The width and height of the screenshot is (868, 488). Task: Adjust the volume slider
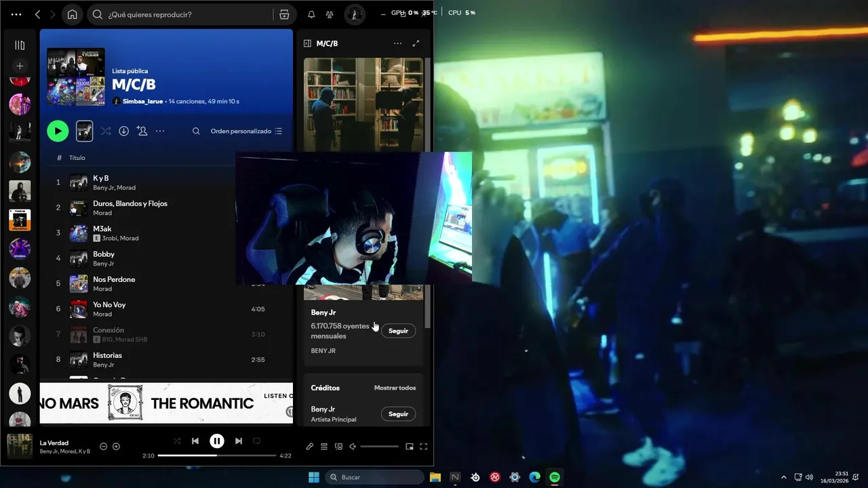380,447
